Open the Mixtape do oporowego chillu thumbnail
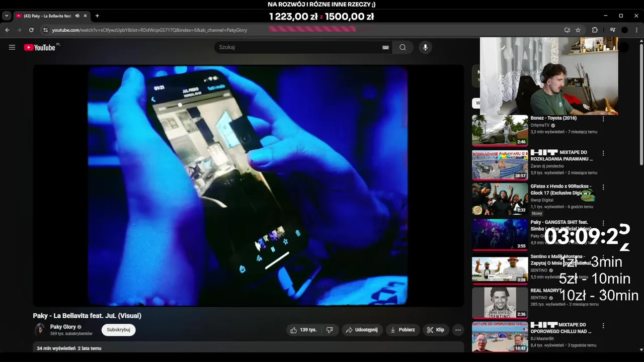644x362 pixels. pos(500,337)
